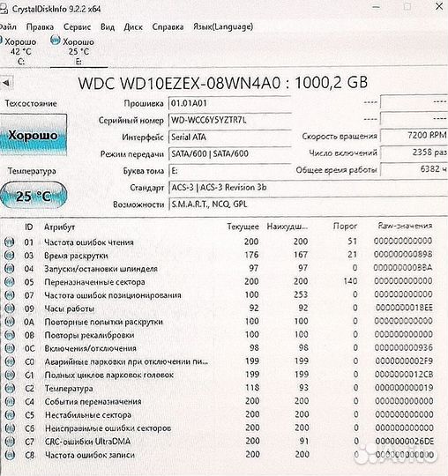448x476 pixels.
Task: Click status icon for CRC-ошибки UltraDMA row
Action: pyautogui.click(x=10, y=442)
